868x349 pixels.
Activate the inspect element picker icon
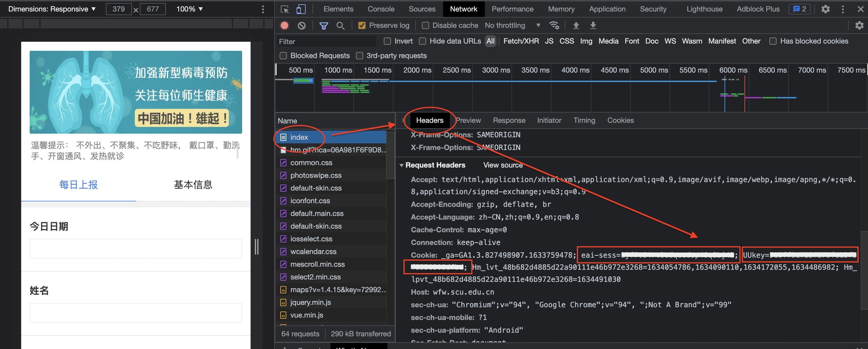(x=285, y=9)
